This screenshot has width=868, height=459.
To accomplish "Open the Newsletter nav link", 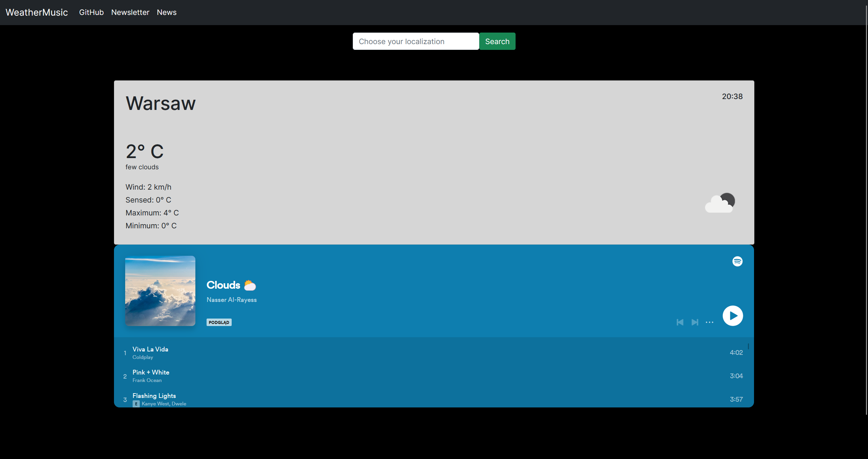I will 130,13.
